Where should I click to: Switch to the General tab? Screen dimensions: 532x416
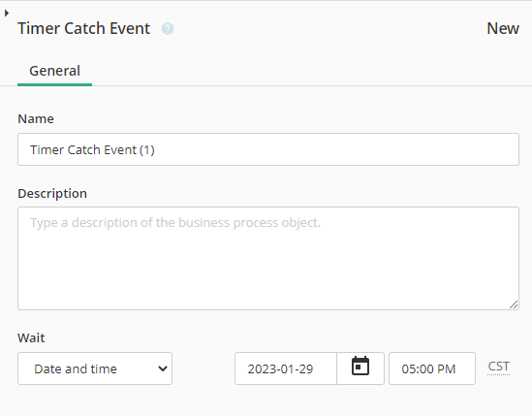pos(54,72)
